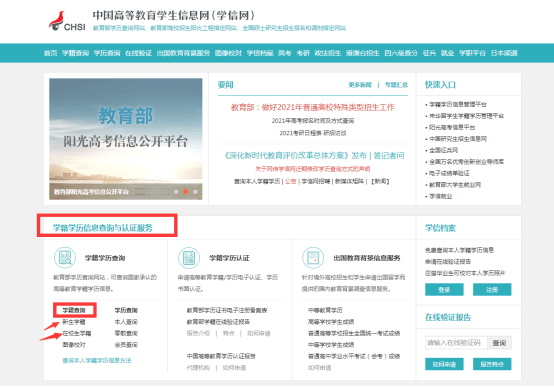Open headline 教育部：做好2021年普通高校特殊类型招生工作

(x=313, y=107)
